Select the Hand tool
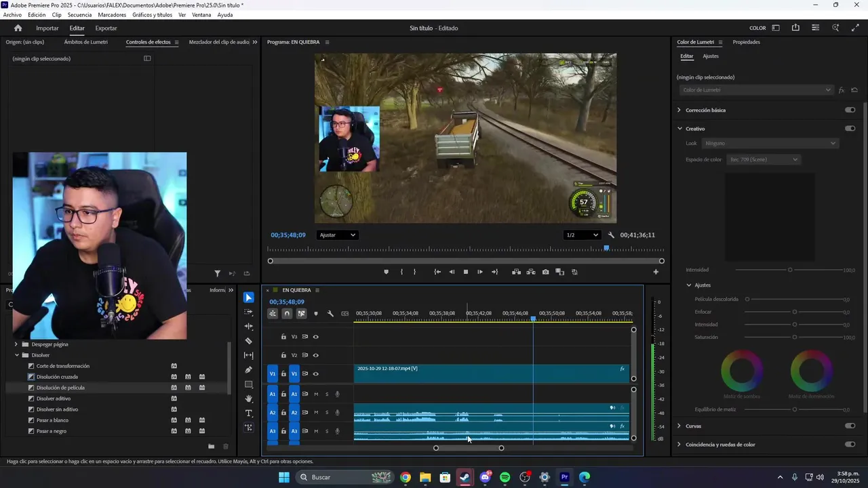The width and height of the screenshot is (868, 488). click(x=249, y=399)
